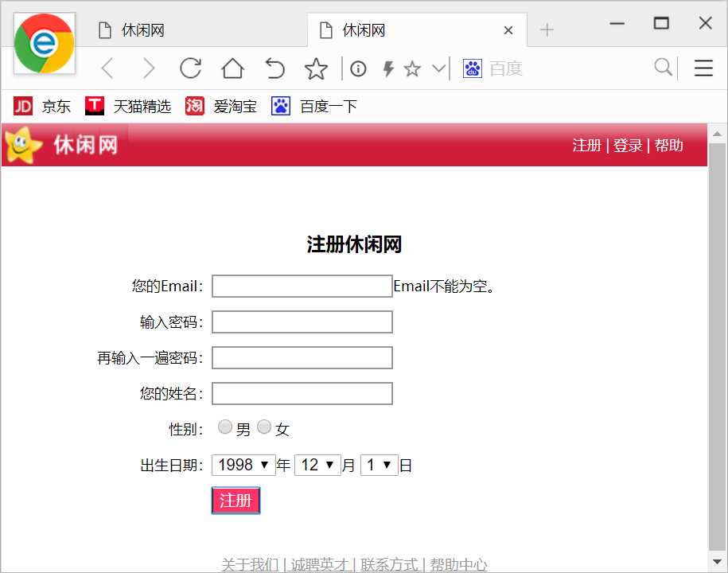Maximize the browser window

pyautogui.click(x=661, y=23)
